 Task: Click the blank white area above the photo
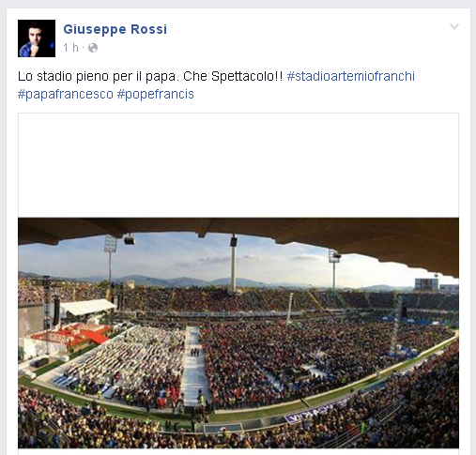click(x=238, y=165)
